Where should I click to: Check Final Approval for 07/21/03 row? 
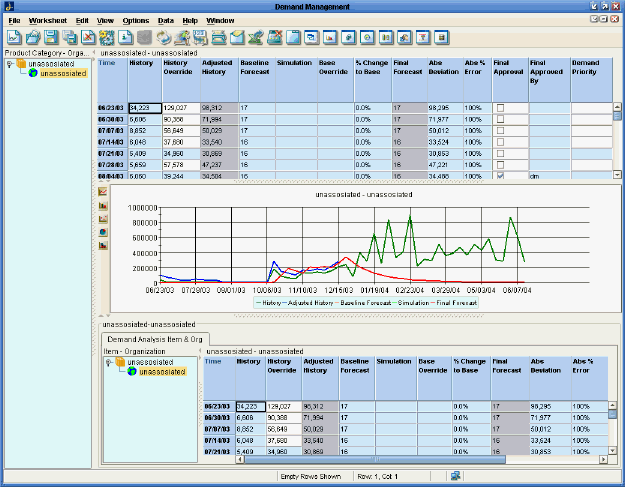(500, 153)
